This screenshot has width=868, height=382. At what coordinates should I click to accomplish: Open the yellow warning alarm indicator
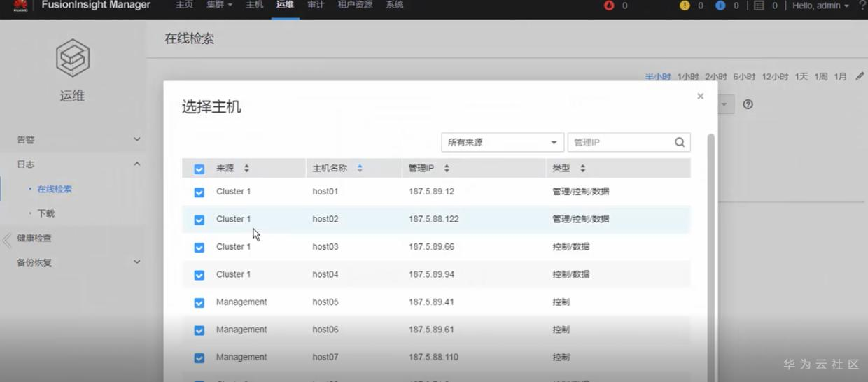point(685,6)
